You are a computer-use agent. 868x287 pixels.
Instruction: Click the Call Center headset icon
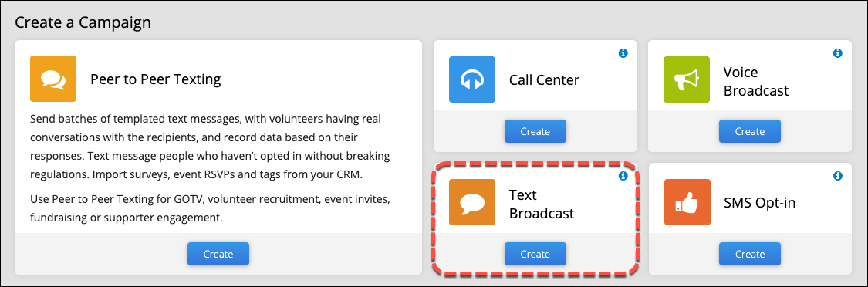coord(472,79)
